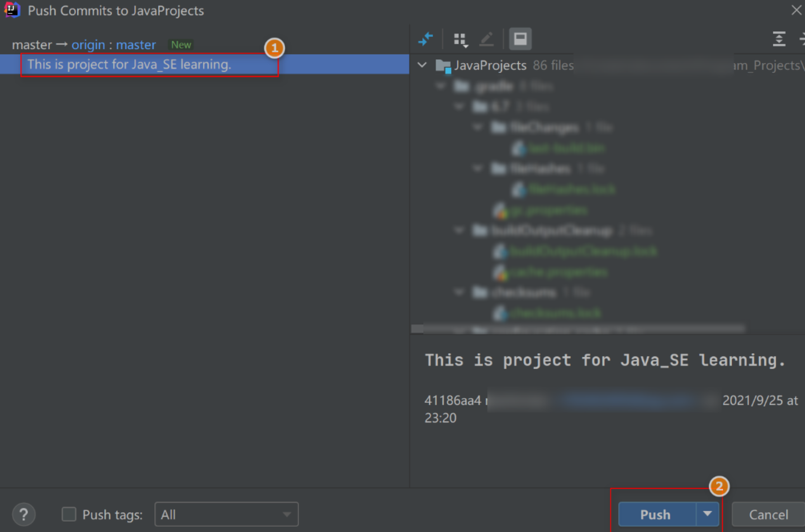805x532 pixels.
Task: Collapse the JavaProjects tree node
Action: click(422, 65)
